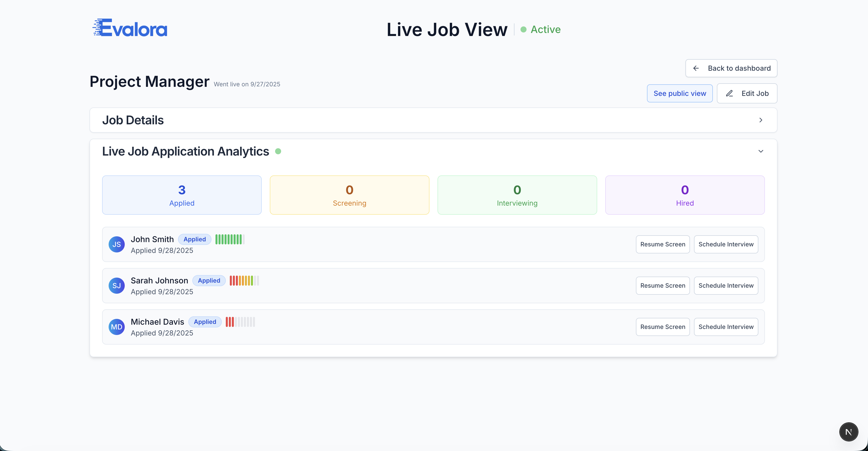Expand the Job Details section chevron

761,120
